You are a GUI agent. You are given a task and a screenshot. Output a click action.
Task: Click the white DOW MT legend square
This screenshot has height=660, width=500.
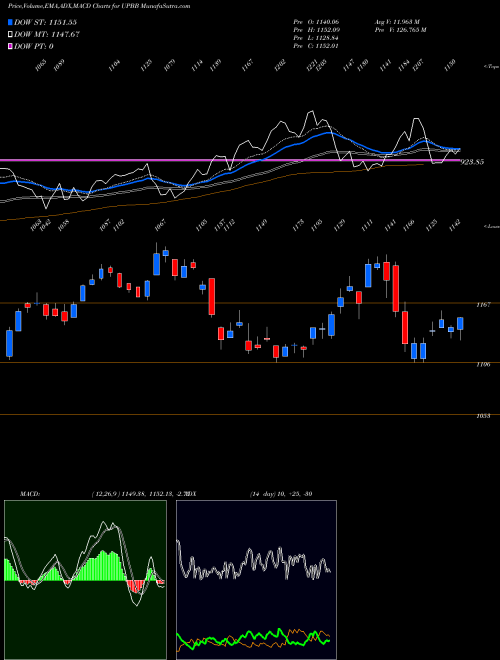[x=11, y=34]
